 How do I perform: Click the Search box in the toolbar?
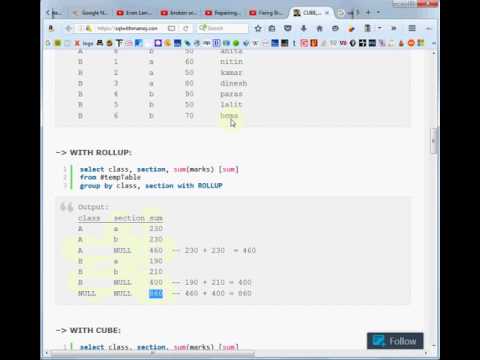(223, 28)
